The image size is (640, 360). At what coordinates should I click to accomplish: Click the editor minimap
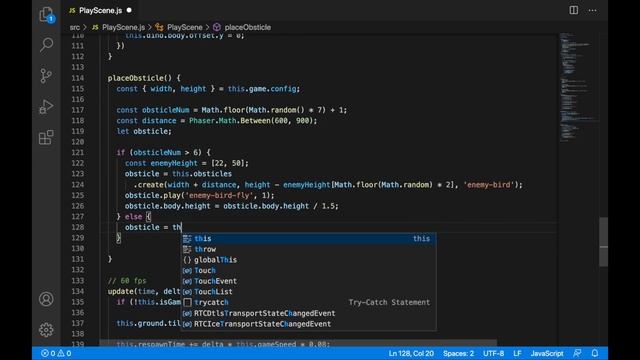pyautogui.click(x=578, y=88)
